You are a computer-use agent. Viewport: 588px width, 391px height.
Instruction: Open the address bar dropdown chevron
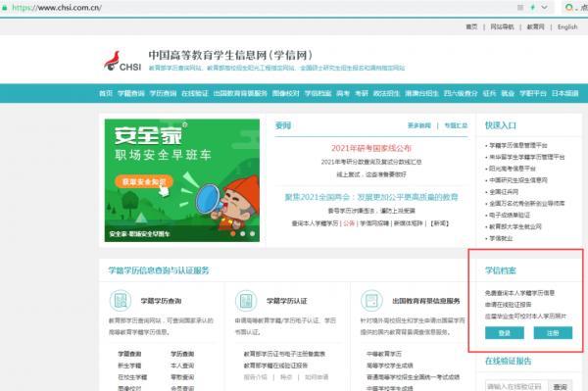click(545, 7)
